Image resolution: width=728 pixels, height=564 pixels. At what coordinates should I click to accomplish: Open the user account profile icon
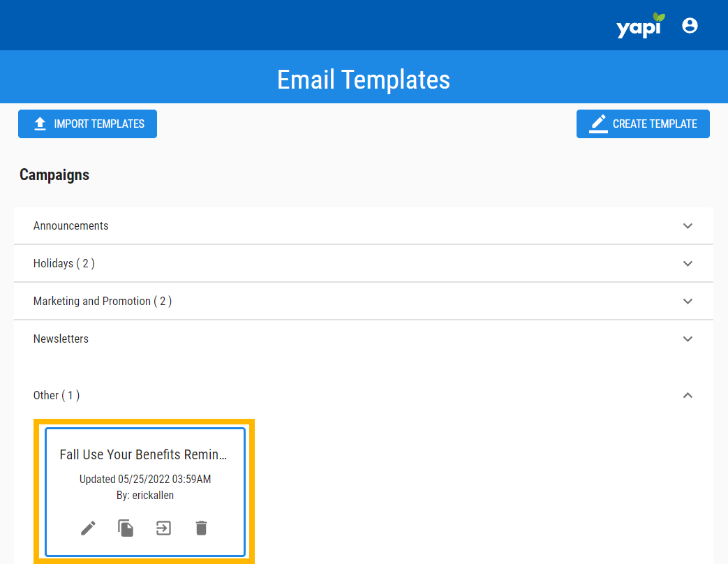click(x=690, y=26)
